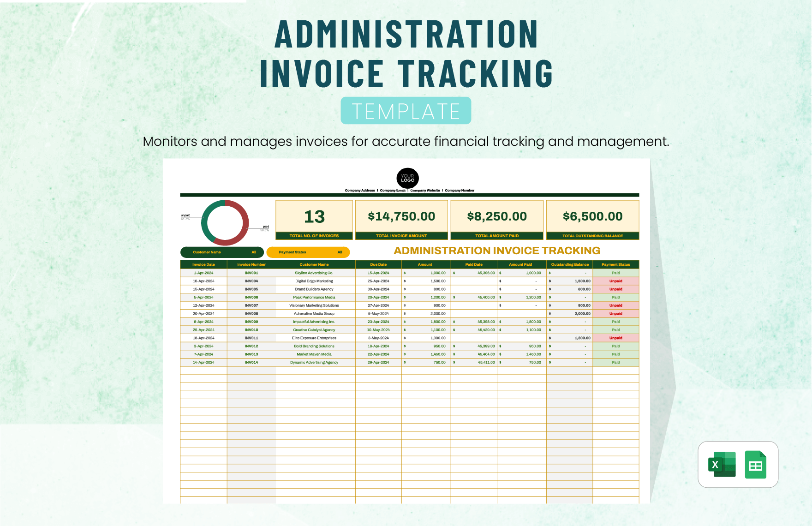Click the total invoices count 13
The height and width of the screenshot is (526, 812).
pyautogui.click(x=314, y=216)
